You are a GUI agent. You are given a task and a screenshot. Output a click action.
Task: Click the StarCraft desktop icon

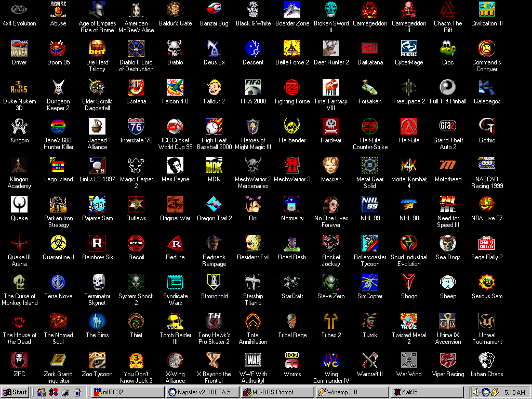[292, 282]
